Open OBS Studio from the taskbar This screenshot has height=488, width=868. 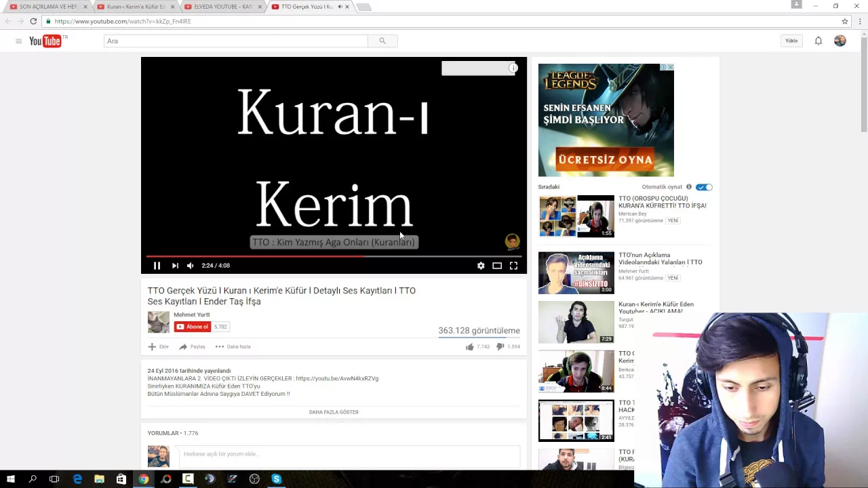[254, 479]
